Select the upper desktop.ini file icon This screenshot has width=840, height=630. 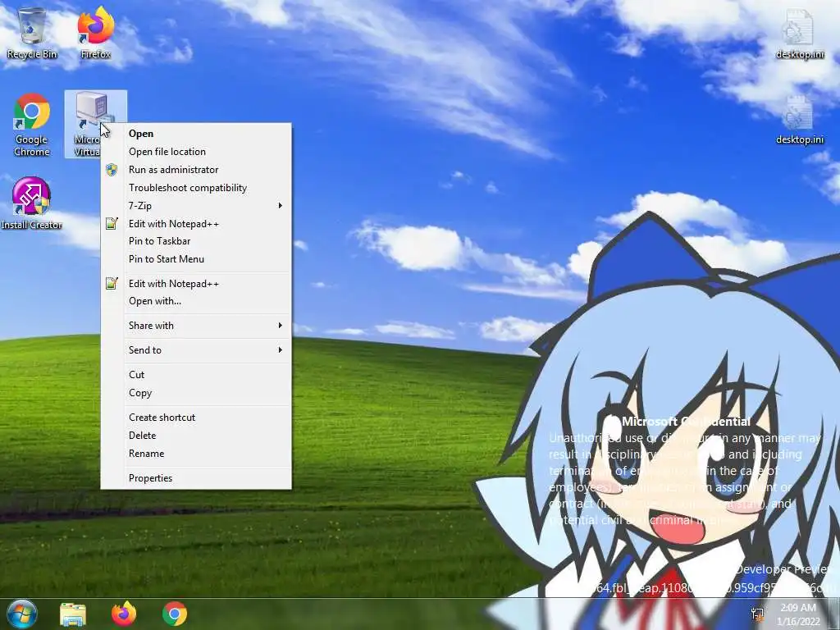(799, 34)
